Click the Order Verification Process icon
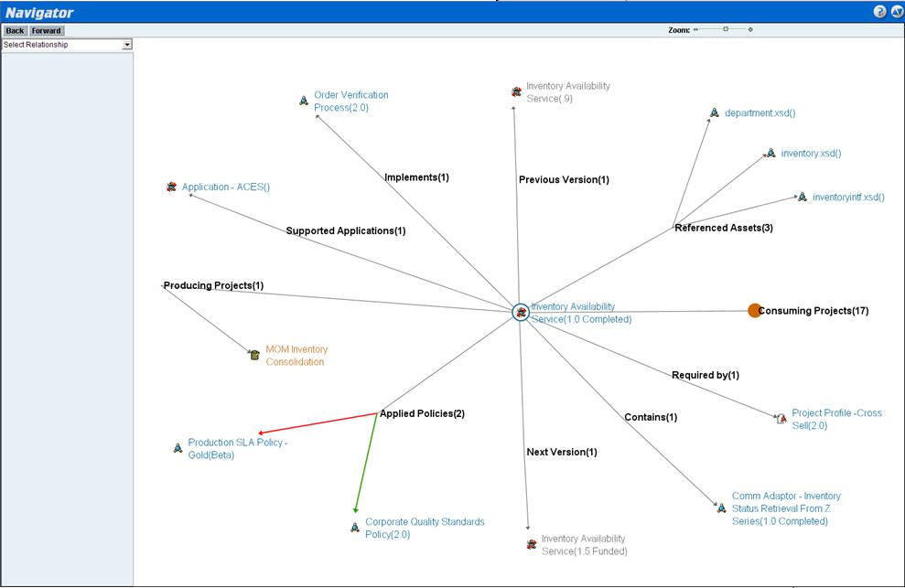 pos(304,101)
